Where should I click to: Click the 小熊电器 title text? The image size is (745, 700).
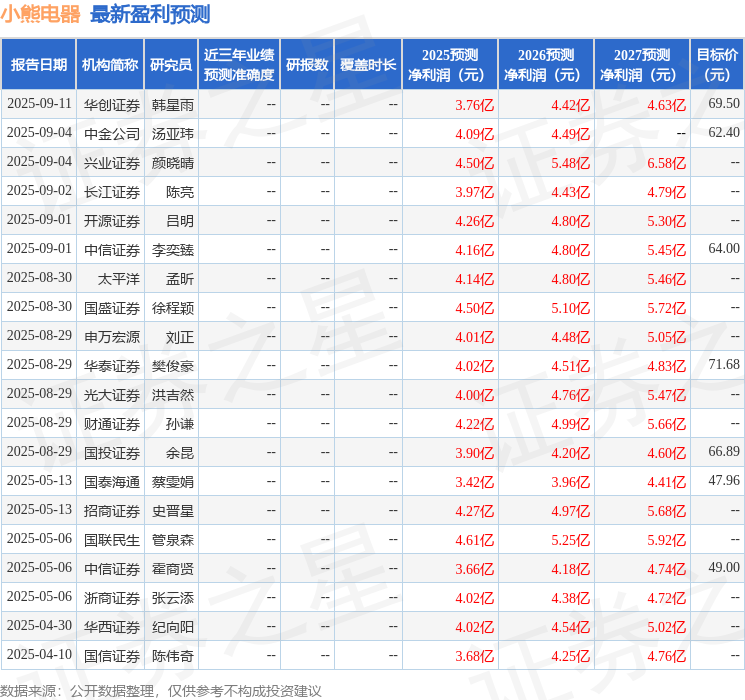point(40,14)
